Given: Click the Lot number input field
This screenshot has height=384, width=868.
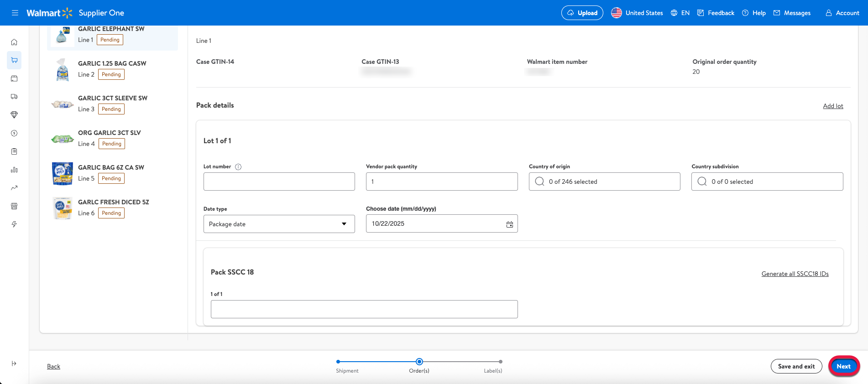Looking at the screenshot, I should pyautogui.click(x=279, y=182).
